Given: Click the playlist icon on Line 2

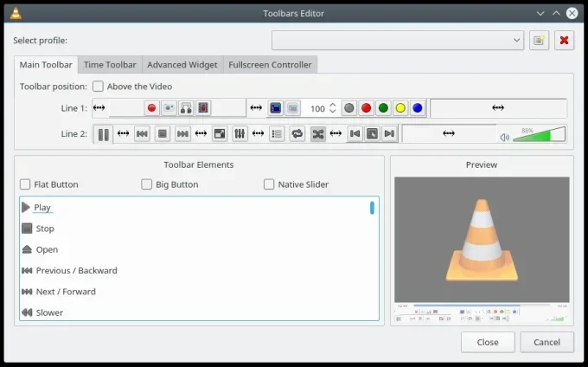Looking at the screenshot, I should coord(277,133).
